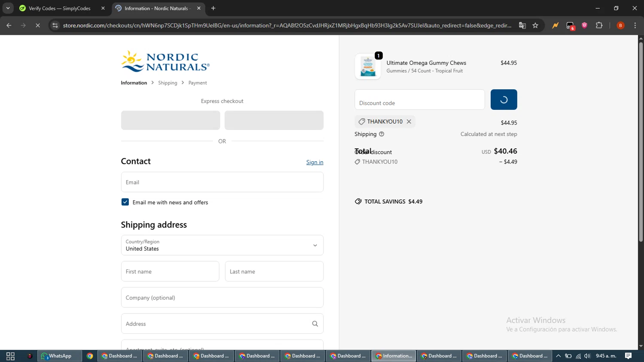Open the Chrome three-dot menu

click(x=635, y=25)
